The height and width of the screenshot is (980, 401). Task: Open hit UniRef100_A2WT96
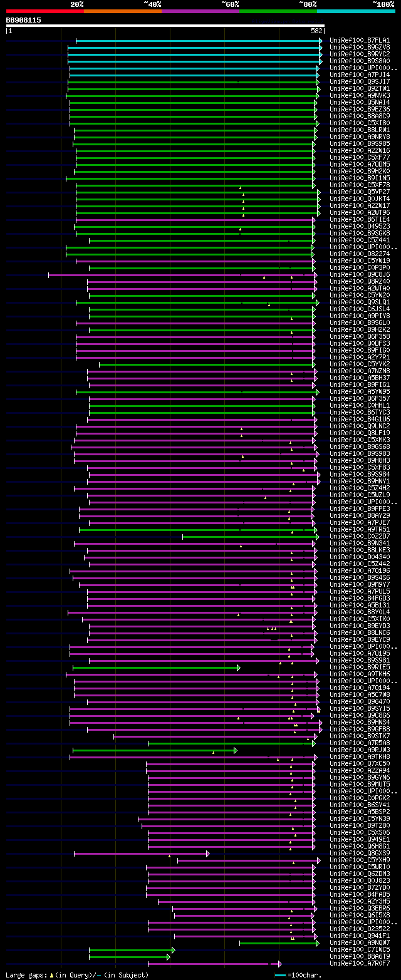pos(359,213)
